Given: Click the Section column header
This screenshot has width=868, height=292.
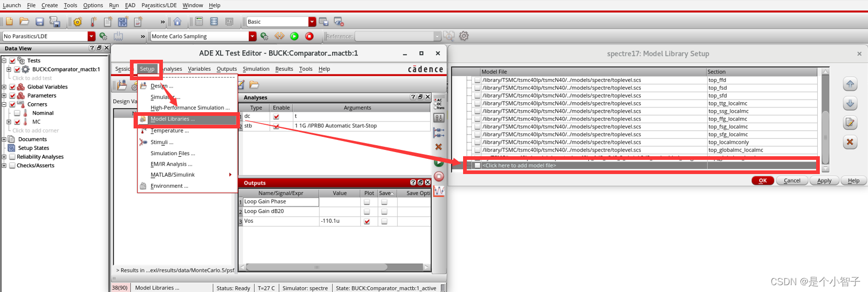Looking at the screenshot, I should (x=762, y=72).
